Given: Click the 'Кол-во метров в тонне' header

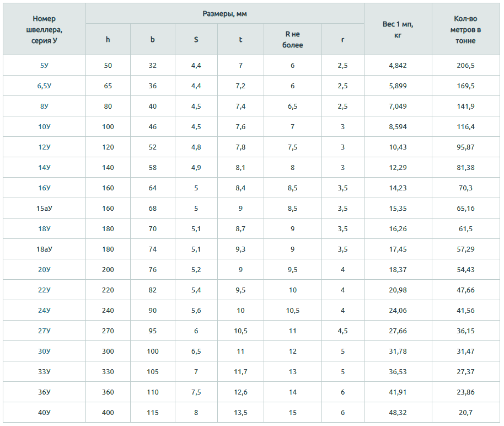Looking at the screenshot, I should tap(465, 29).
